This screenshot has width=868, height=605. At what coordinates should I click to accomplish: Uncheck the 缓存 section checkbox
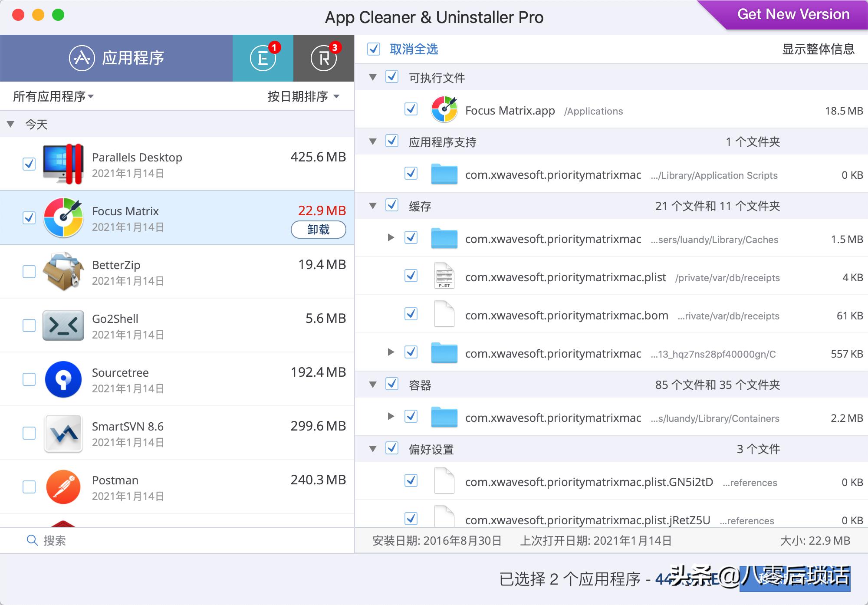point(392,206)
